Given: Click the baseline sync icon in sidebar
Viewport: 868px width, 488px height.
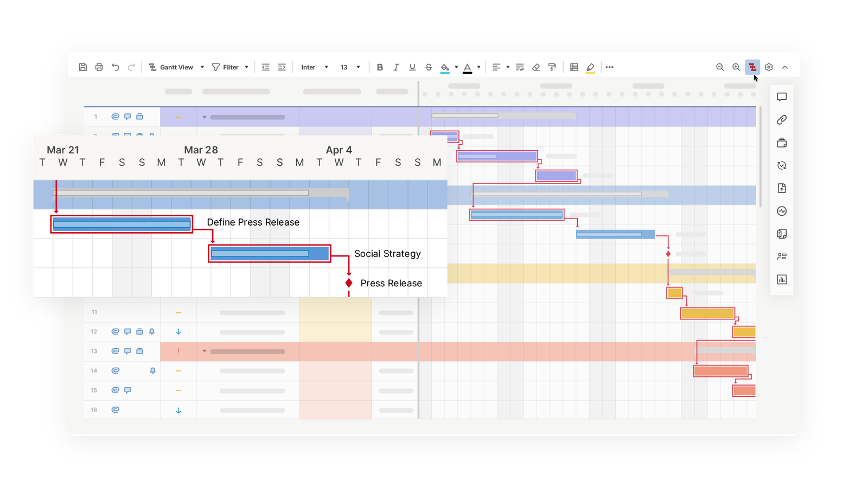Looking at the screenshot, I should [x=782, y=165].
